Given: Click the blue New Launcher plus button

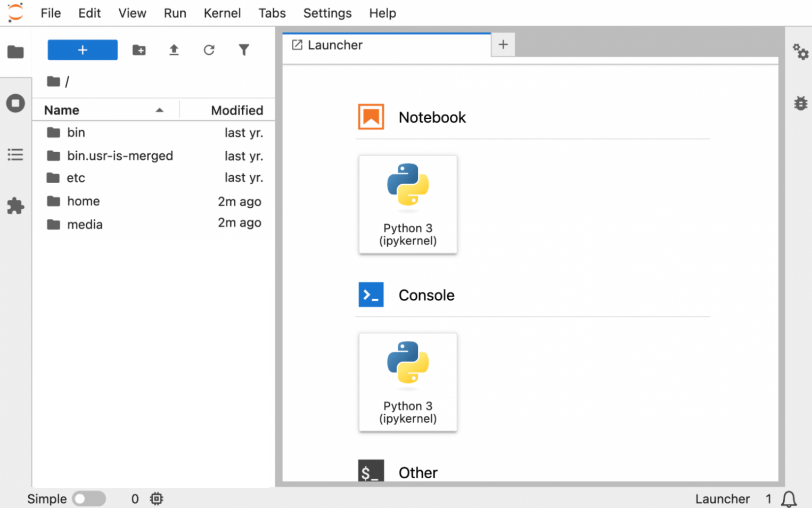Looking at the screenshot, I should [83, 50].
